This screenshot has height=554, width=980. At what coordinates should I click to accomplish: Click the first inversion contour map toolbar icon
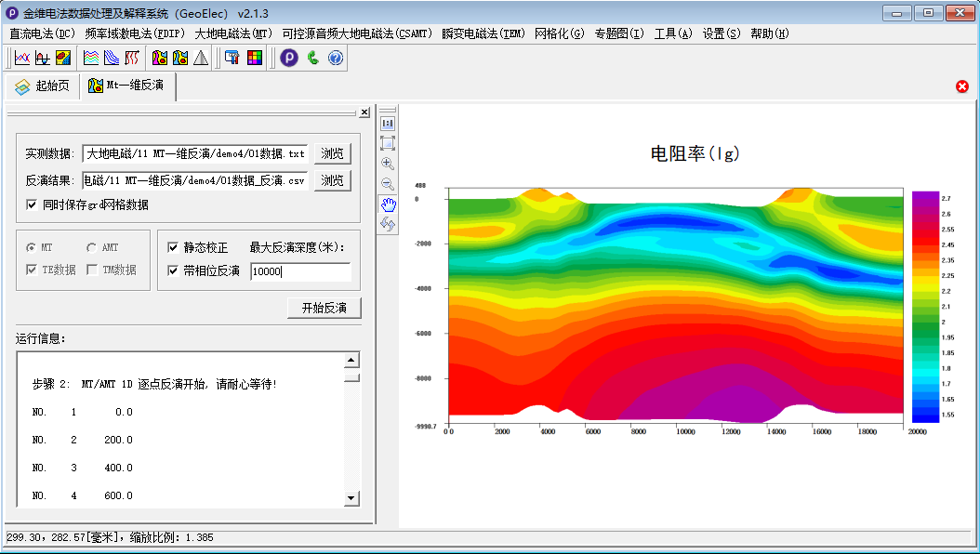point(160,58)
